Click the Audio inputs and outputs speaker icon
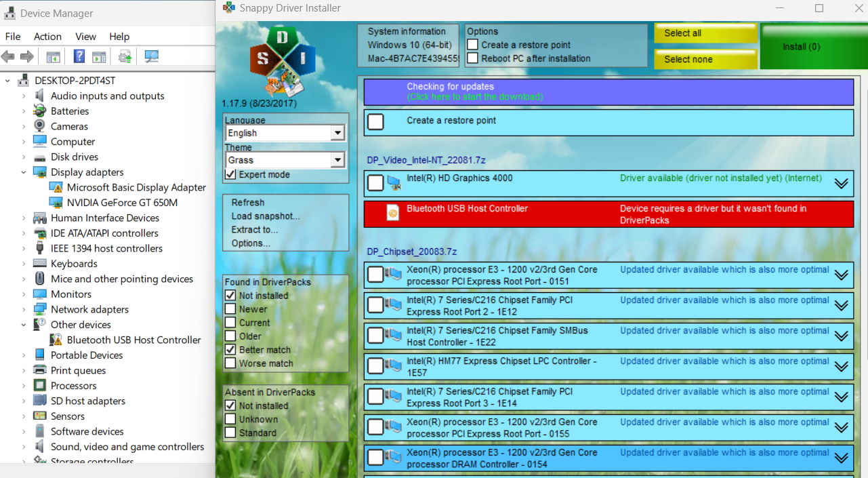The height and width of the screenshot is (478, 868). click(x=39, y=96)
